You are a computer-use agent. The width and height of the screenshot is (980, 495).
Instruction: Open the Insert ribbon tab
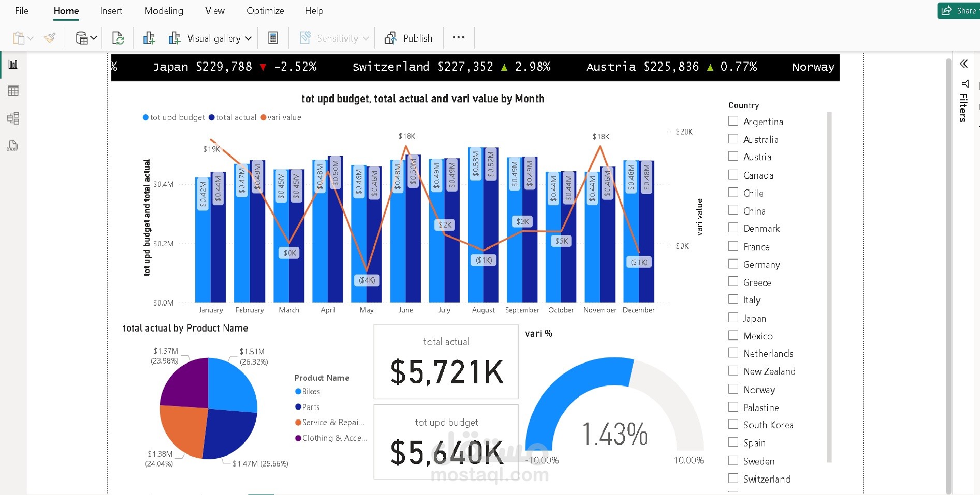pos(111,10)
